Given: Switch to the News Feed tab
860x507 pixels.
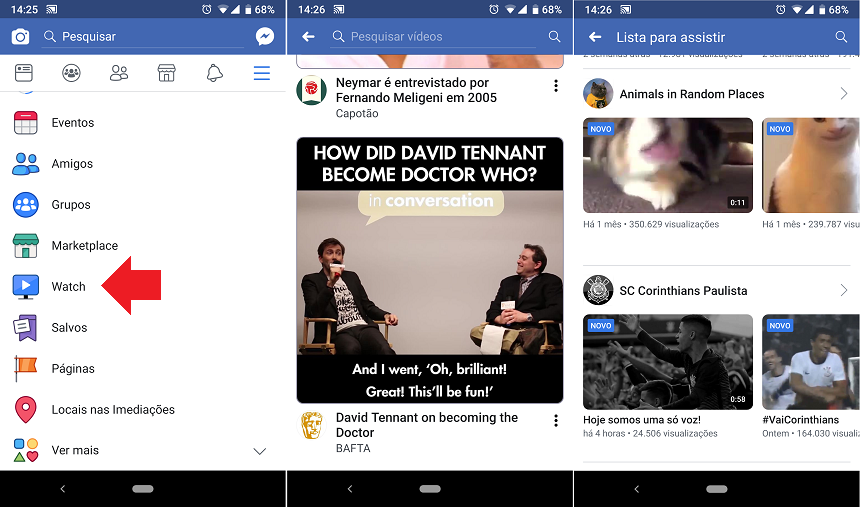Looking at the screenshot, I should (24, 72).
